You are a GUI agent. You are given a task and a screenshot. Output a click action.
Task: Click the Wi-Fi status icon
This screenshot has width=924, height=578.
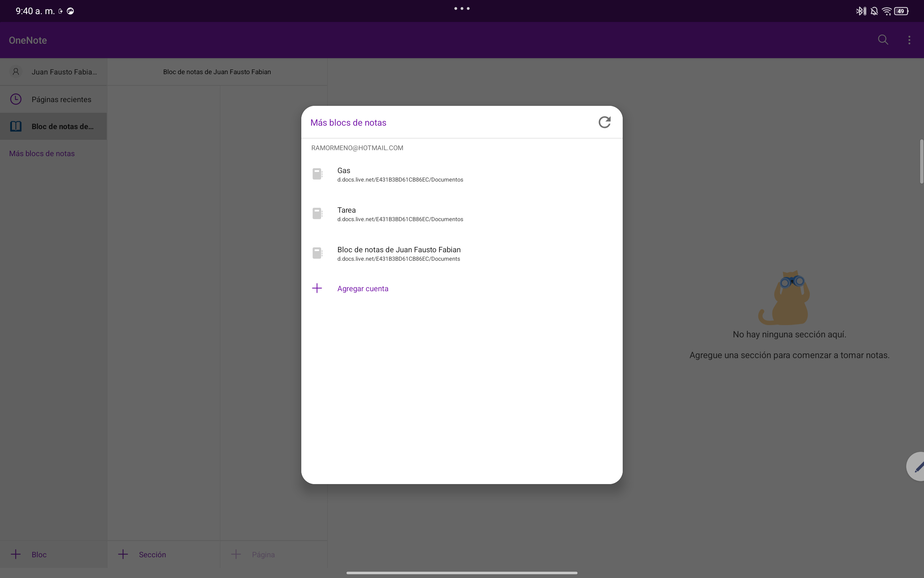pos(887,11)
